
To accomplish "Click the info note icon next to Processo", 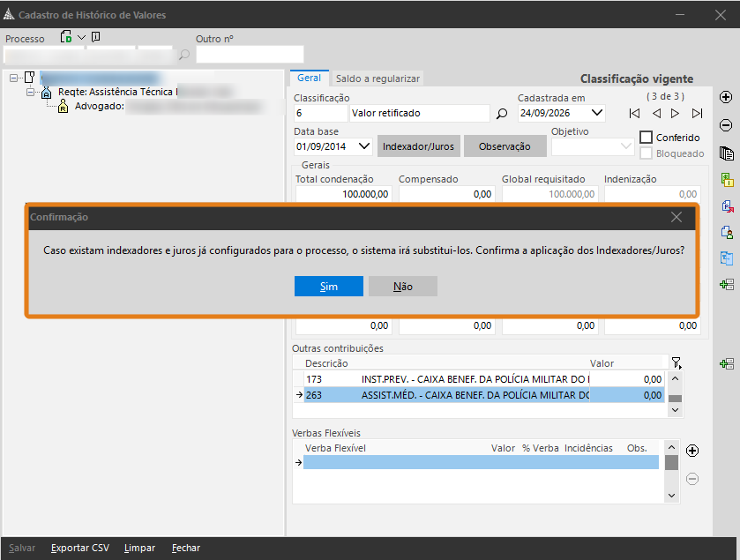I will coord(96,37).
